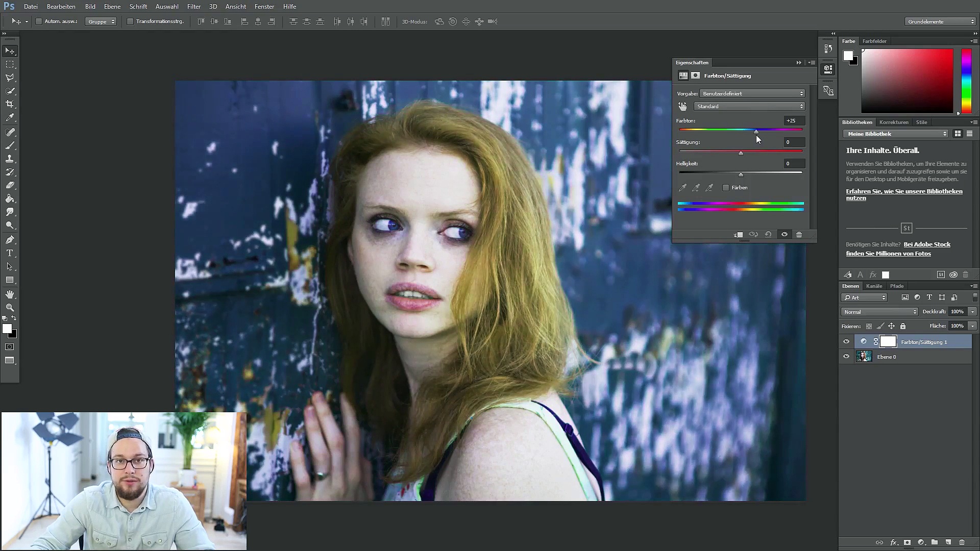Hide the Farbton/Sättigung 1 layer
980x551 pixels.
click(846, 342)
